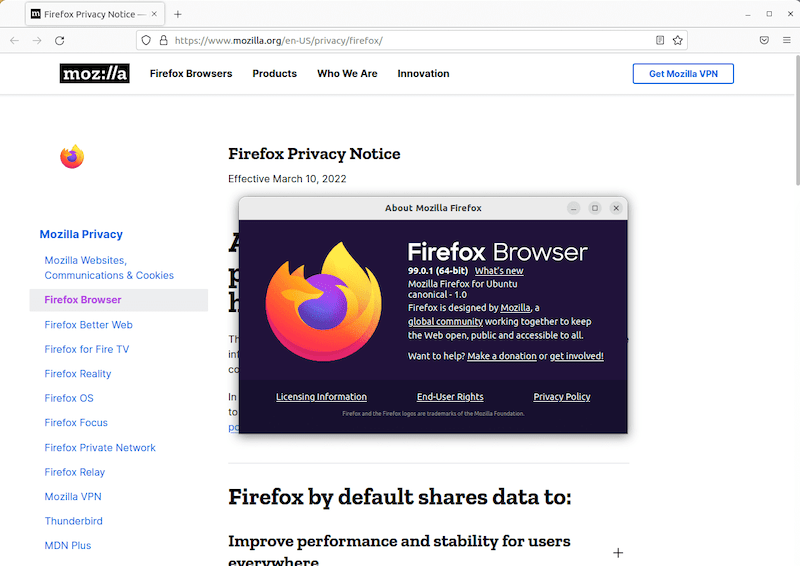Open the Who We Are menu
This screenshot has width=800, height=566.
tap(347, 73)
